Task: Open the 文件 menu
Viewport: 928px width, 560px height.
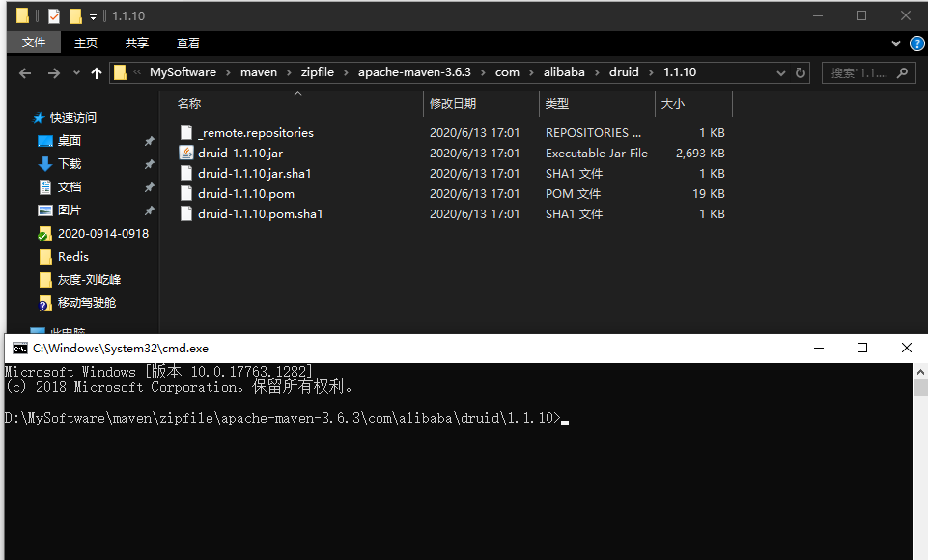Action: pos(34,42)
